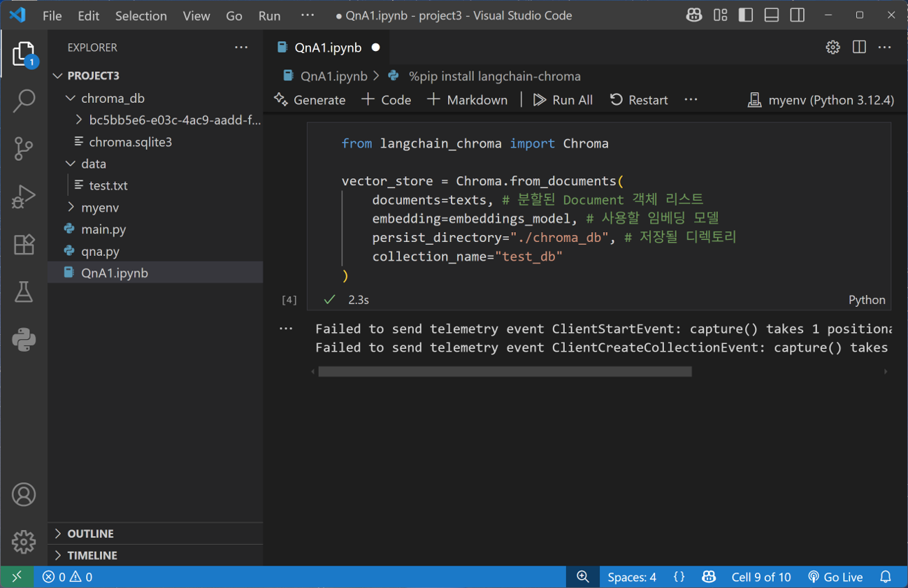Add a Code cell
Viewport: 908px width, 588px height.
click(387, 100)
